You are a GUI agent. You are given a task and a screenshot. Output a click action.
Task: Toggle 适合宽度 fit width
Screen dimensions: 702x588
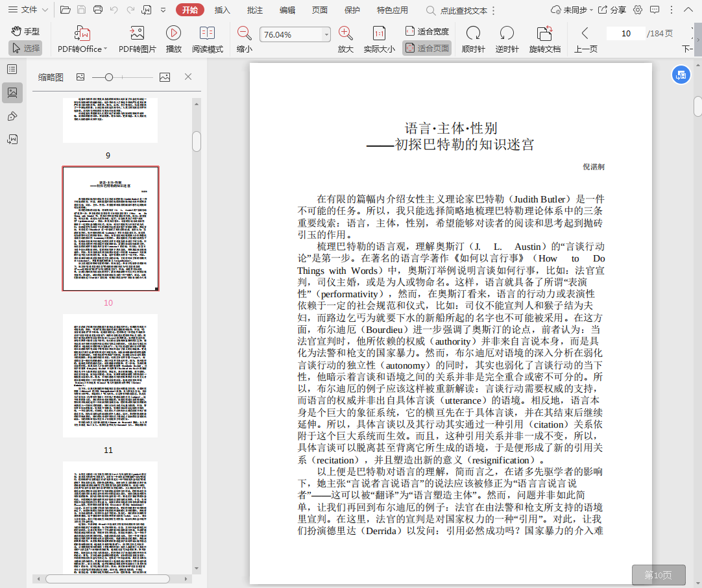(x=427, y=31)
